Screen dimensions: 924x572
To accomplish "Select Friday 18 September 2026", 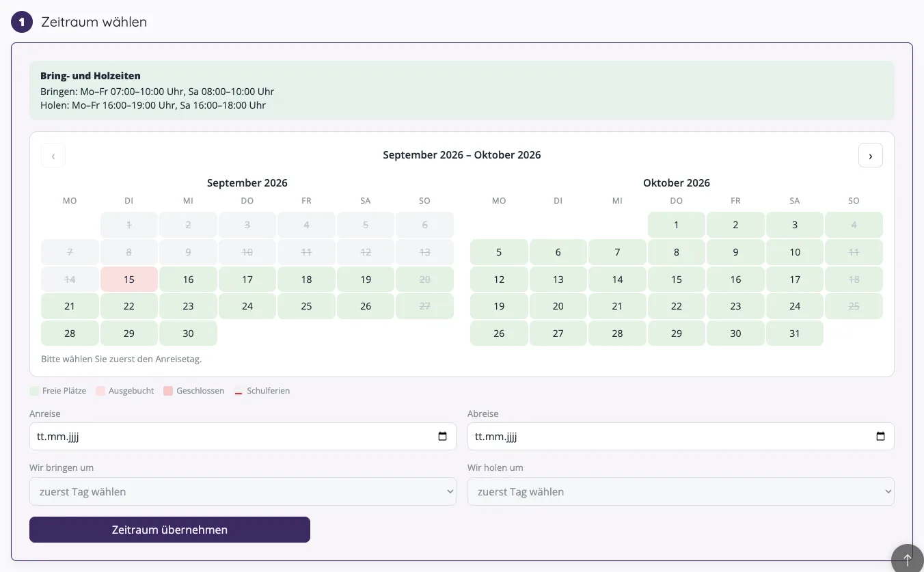I will pos(306,280).
